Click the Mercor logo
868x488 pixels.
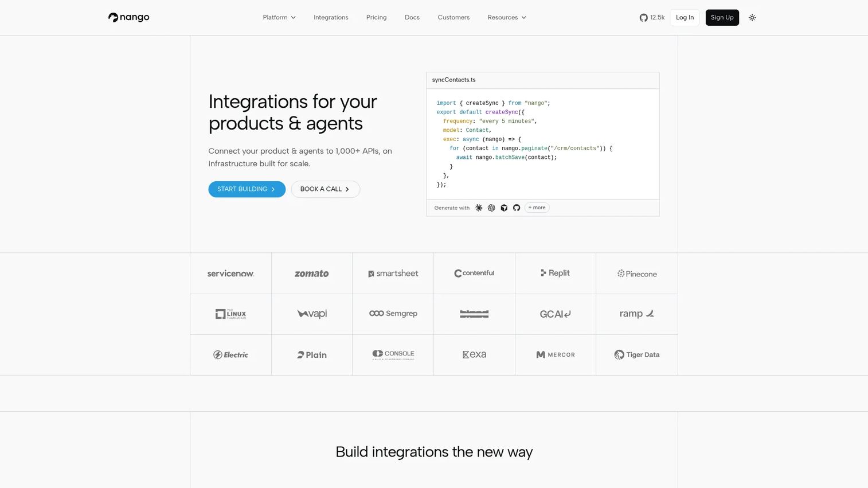click(x=555, y=355)
